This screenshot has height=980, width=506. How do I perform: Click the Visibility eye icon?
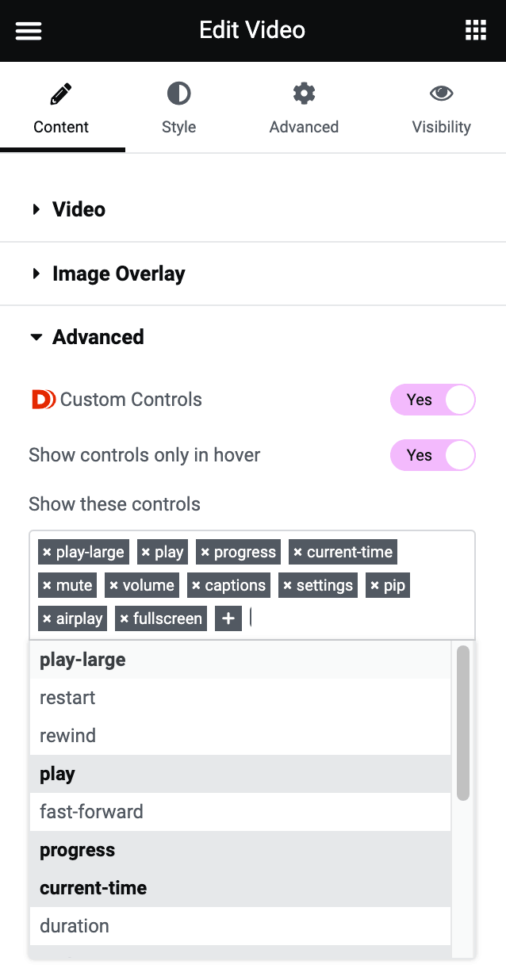[x=441, y=93]
